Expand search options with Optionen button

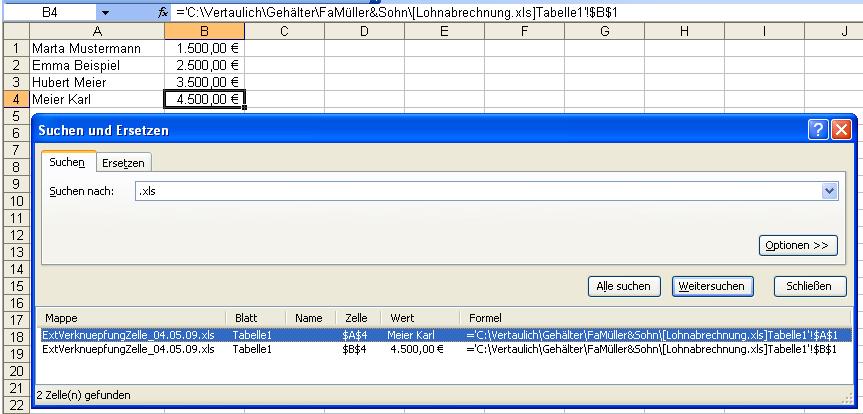797,245
